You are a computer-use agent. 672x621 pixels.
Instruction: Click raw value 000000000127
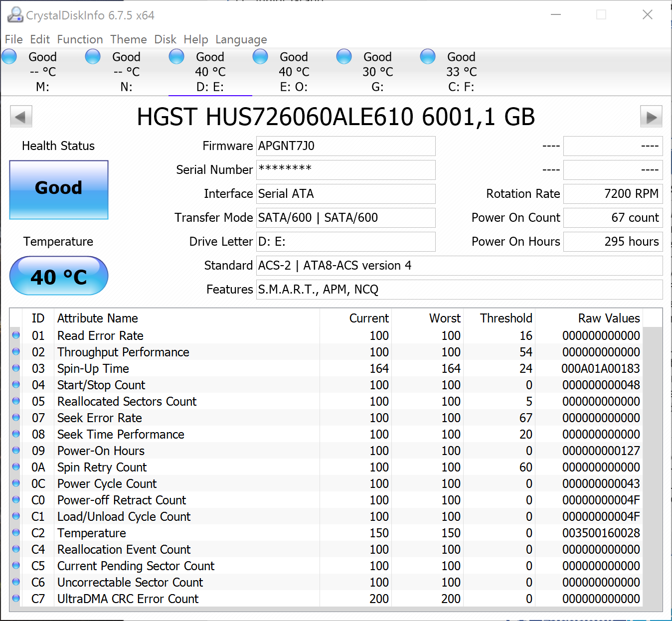coord(601,451)
